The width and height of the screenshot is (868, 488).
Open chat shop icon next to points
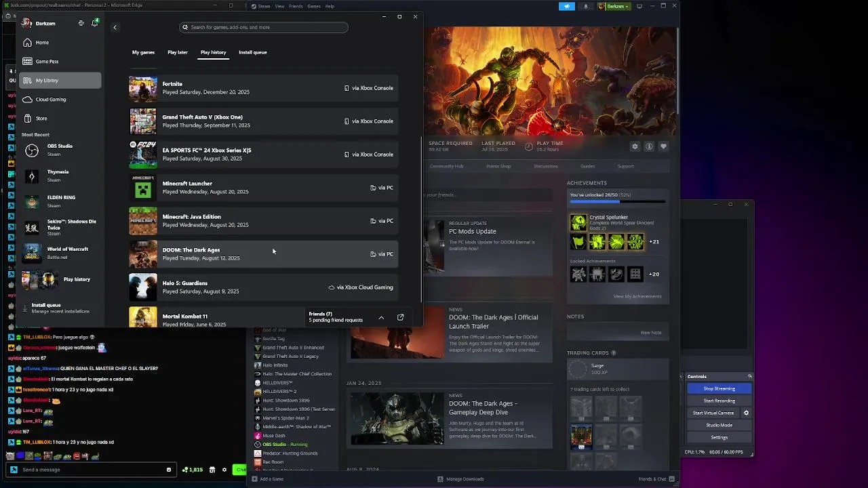point(212,469)
